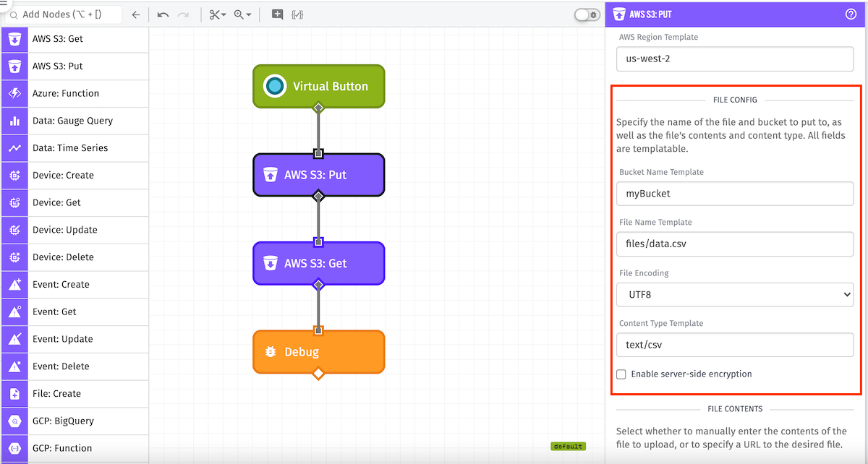Click the Azure: Function palette icon
The width and height of the screenshot is (868, 464).
point(14,93)
